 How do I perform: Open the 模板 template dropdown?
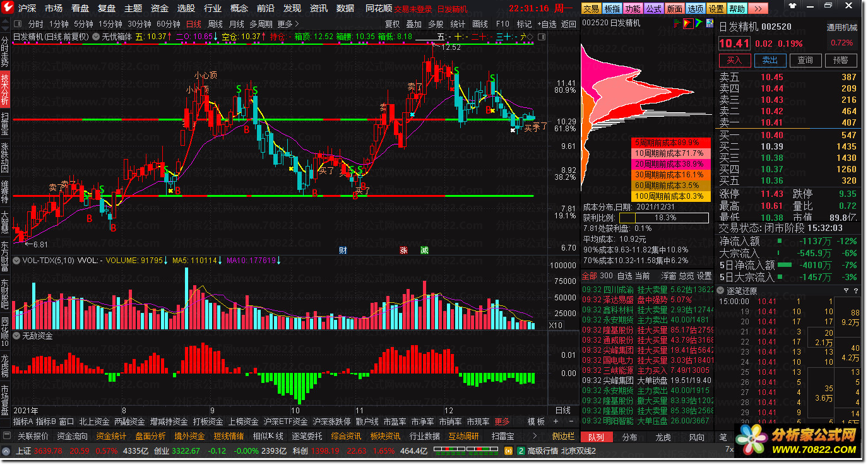tap(537, 421)
